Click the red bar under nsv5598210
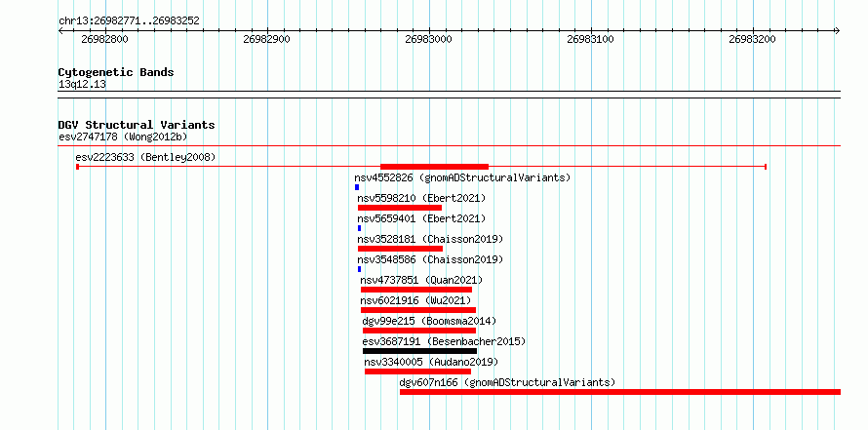The image size is (868, 430). 400,208
